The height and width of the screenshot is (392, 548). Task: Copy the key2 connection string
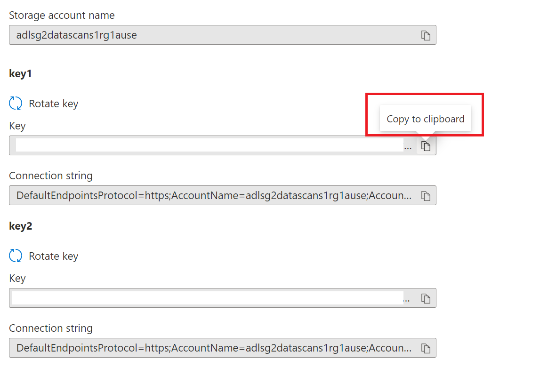(426, 348)
